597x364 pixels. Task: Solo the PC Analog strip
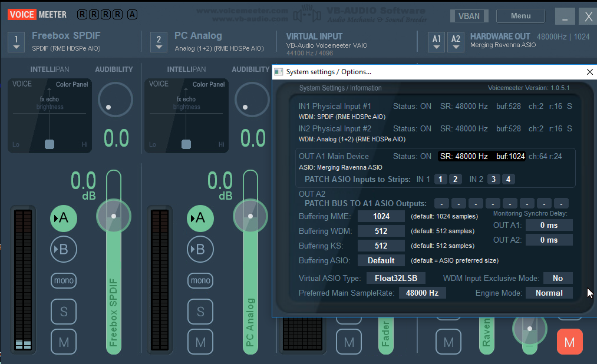pyautogui.click(x=200, y=312)
